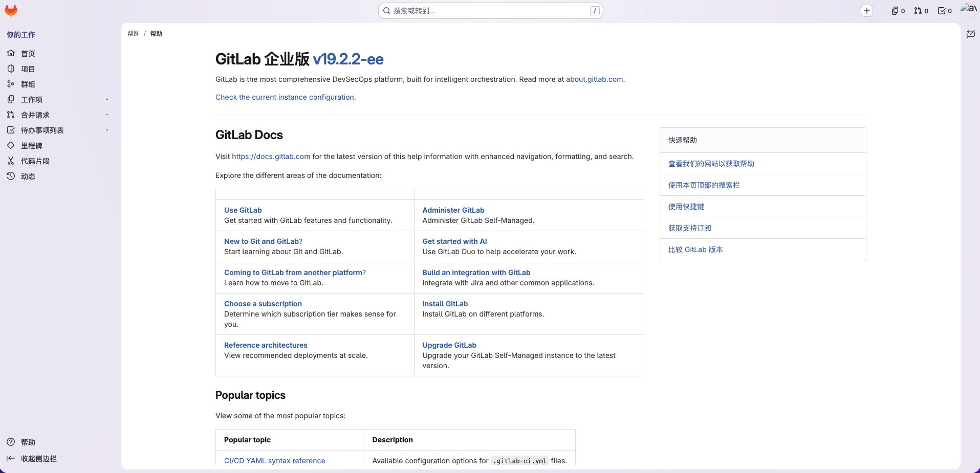The width and height of the screenshot is (980, 473).
Task: Click the first 帮助 breadcrumb
Action: 134,34
